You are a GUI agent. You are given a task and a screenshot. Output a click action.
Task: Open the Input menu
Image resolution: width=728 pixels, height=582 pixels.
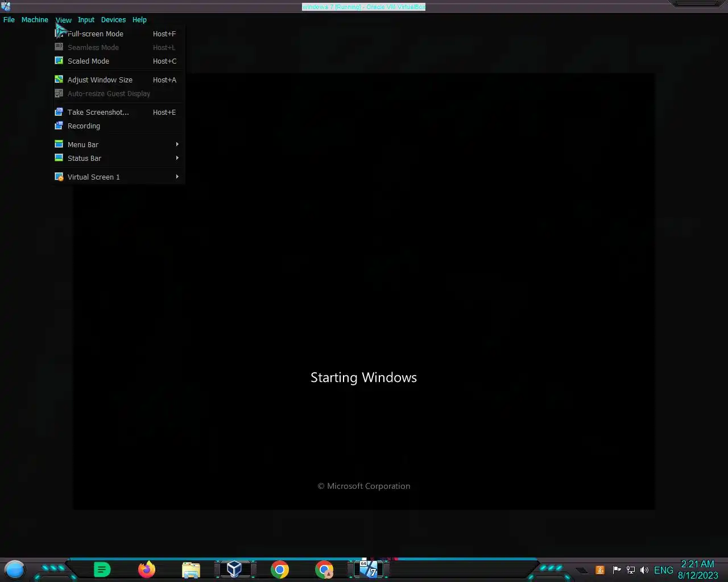(x=86, y=19)
